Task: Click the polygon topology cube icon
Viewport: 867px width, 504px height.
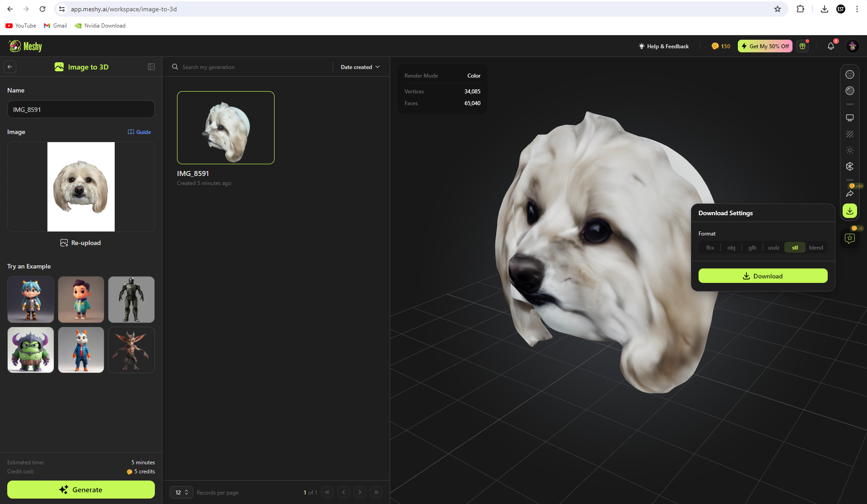Action: (850, 166)
